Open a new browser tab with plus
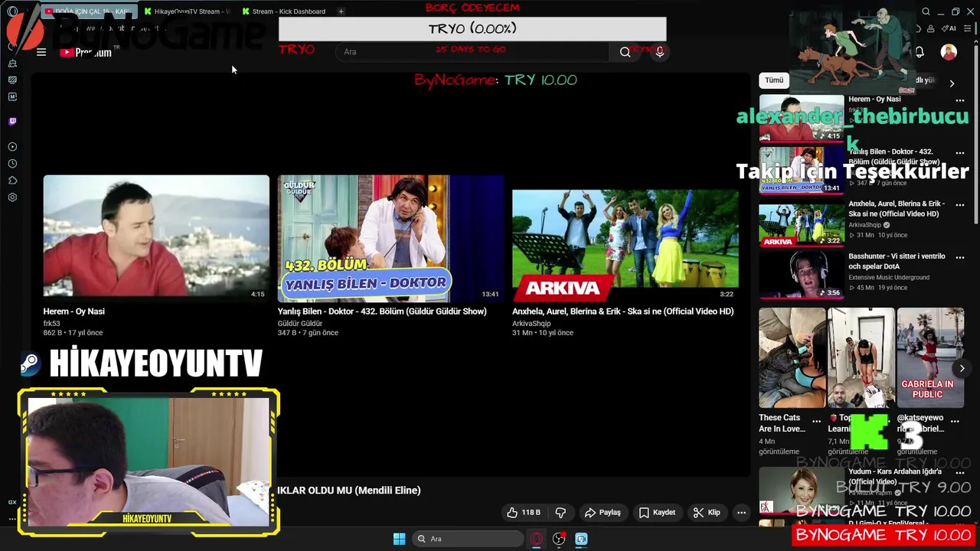Image resolution: width=980 pixels, height=551 pixels. (x=341, y=11)
